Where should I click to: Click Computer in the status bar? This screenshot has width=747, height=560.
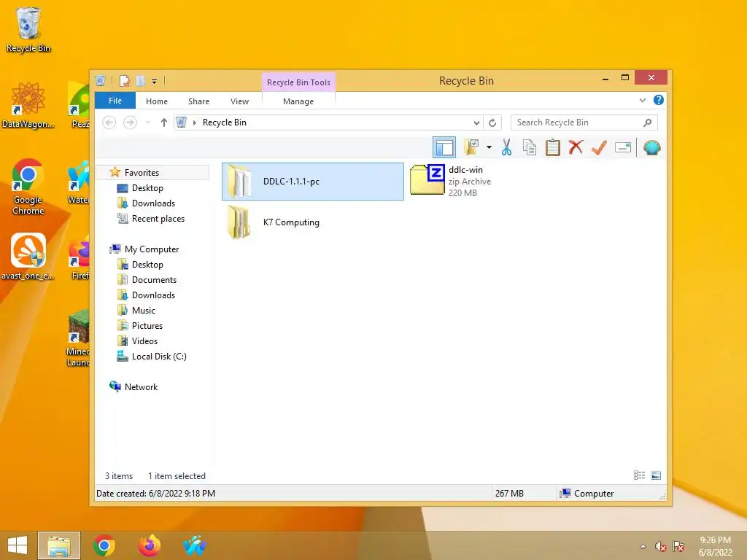click(594, 494)
